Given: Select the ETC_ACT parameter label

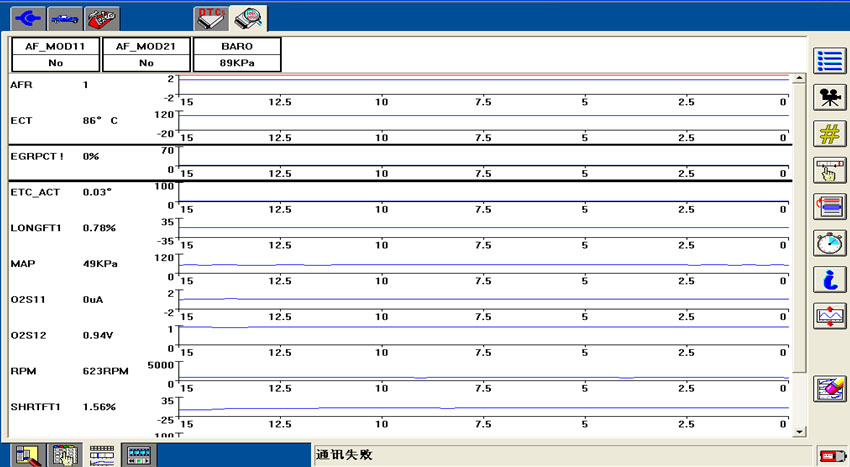Looking at the screenshot, I should coord(35,192).
